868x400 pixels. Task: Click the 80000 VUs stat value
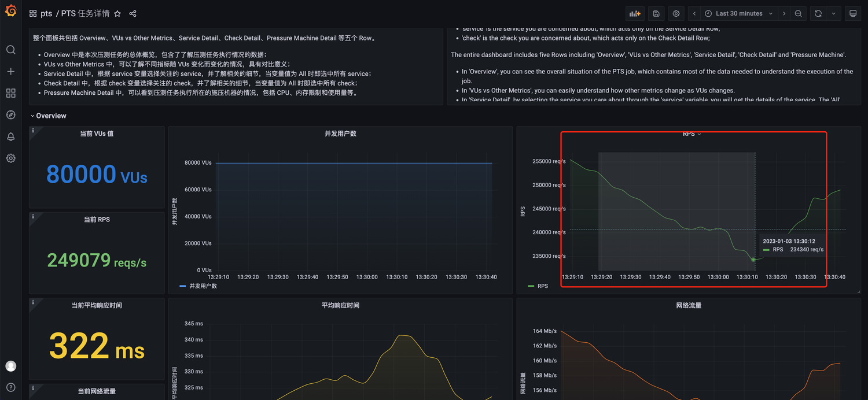click(x=97, y=175)
